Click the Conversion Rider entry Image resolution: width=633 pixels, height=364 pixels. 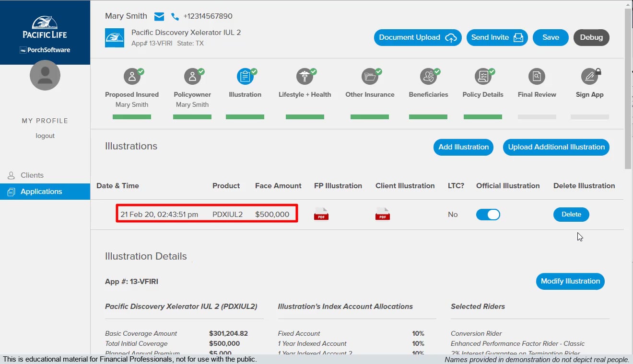[476, 333]
